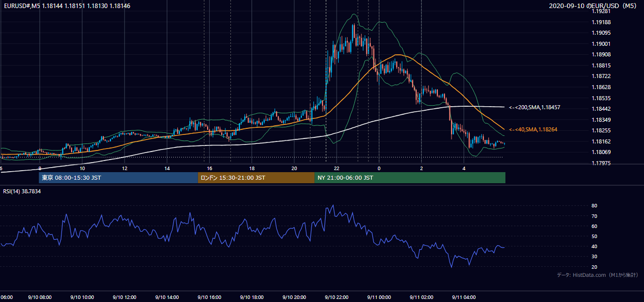Click price axis value 1.19281
Viewport: 644px width, 302px height.
602,11
